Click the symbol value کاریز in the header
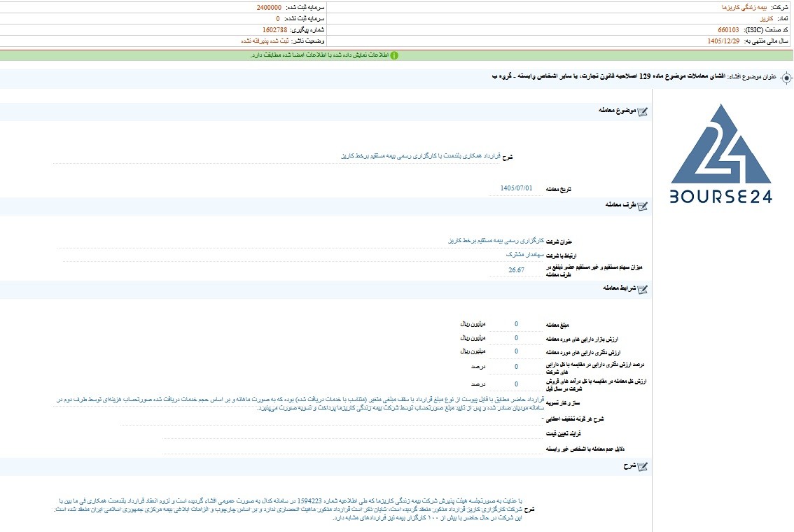Screen dimensions: 794x532 click(767, 19)
